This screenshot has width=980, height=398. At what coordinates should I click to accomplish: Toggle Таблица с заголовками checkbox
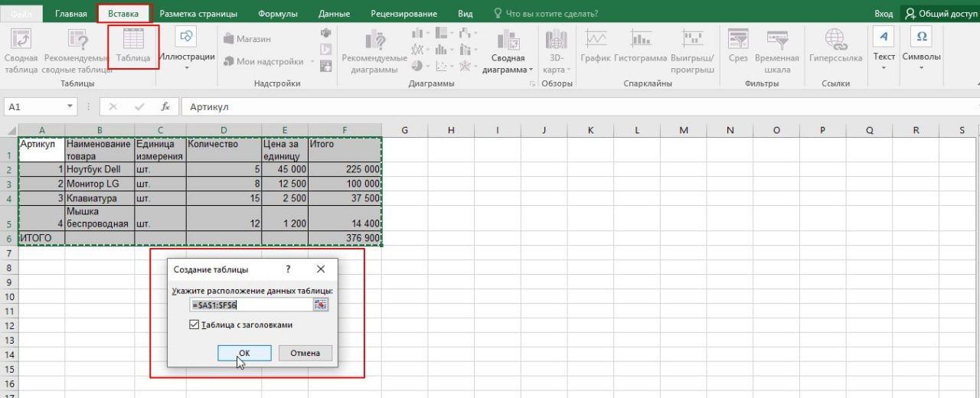194,325
